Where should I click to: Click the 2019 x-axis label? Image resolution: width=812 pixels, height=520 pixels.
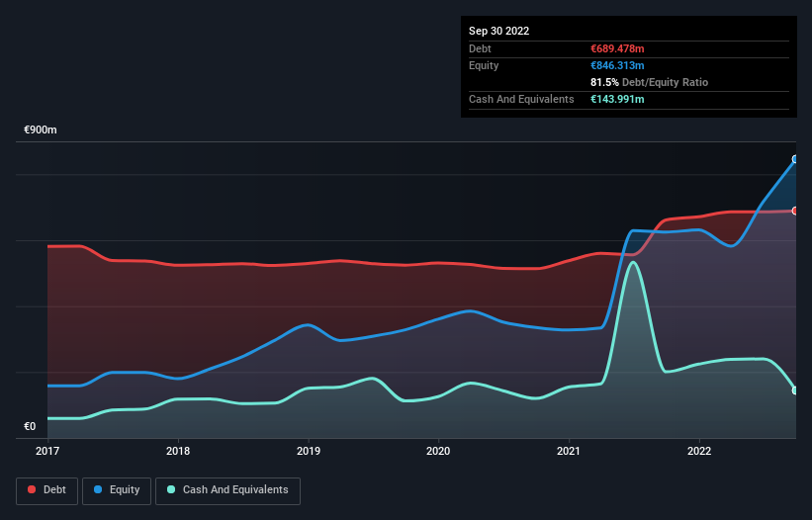pos(309,451)
